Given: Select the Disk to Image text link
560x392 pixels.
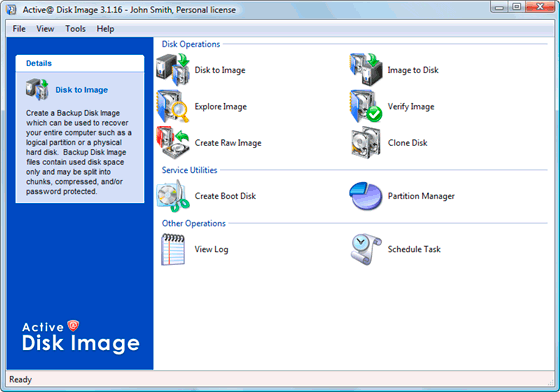Looking at the screenshot, I should pos(220,70).
